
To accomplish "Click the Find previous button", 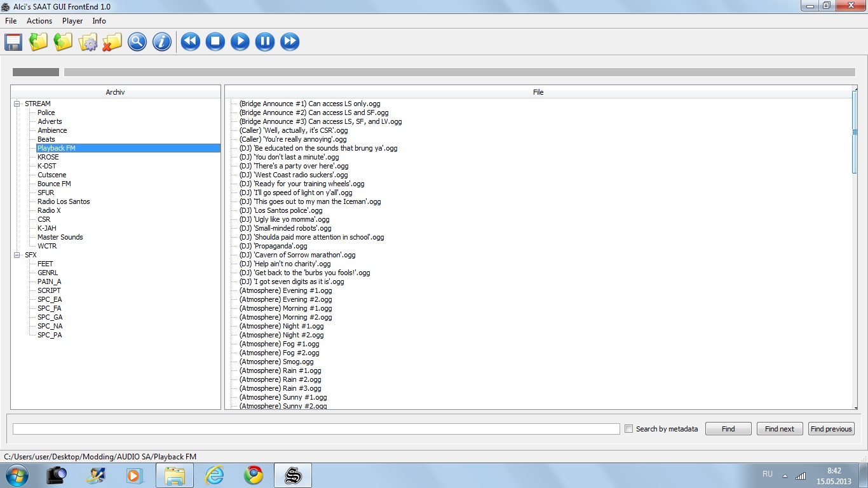I will (x=831, y=429).
